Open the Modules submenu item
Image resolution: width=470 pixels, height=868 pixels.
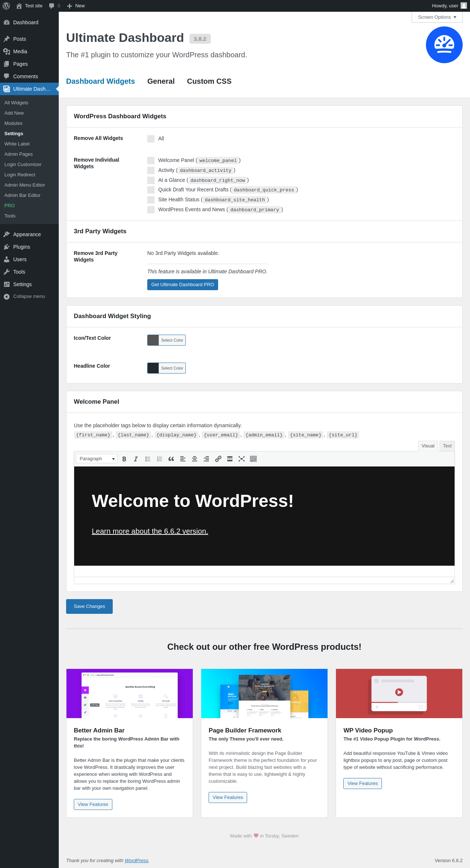[29, 123]
